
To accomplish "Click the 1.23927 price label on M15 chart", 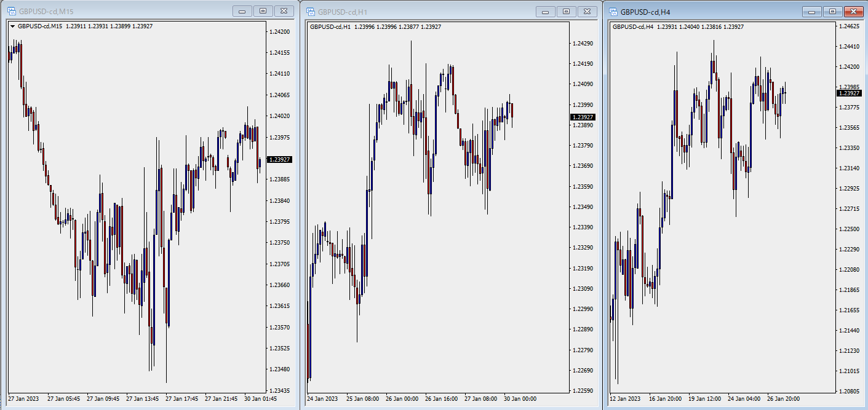I will pyautogui.click(x=280, y=160).
